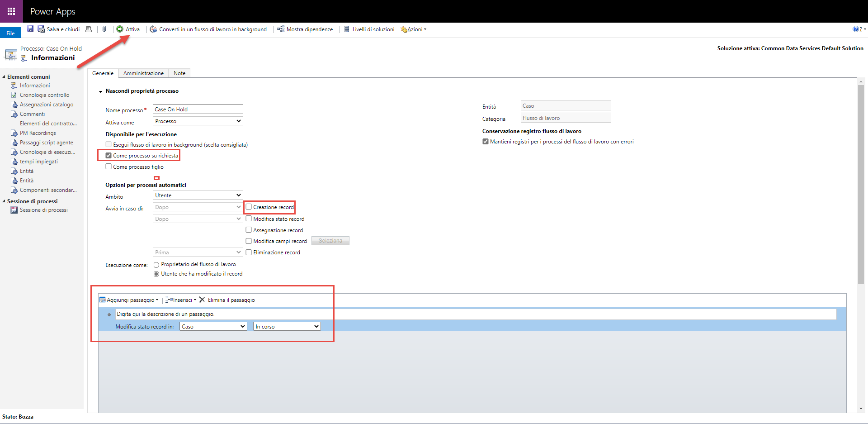Open Livelli di soluzioni

(x=369, y=29)
